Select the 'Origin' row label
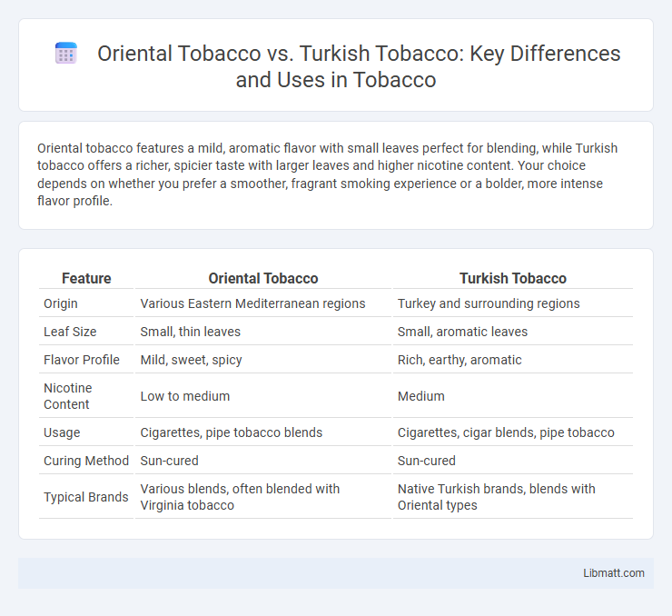The height and width of the screenshot is (616, 672). click(x=61, y=303)
